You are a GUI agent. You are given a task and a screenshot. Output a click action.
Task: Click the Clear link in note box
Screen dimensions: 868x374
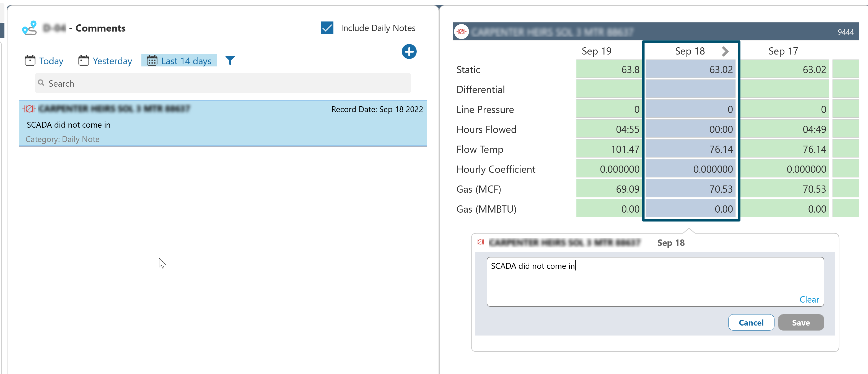pos(809,300)
